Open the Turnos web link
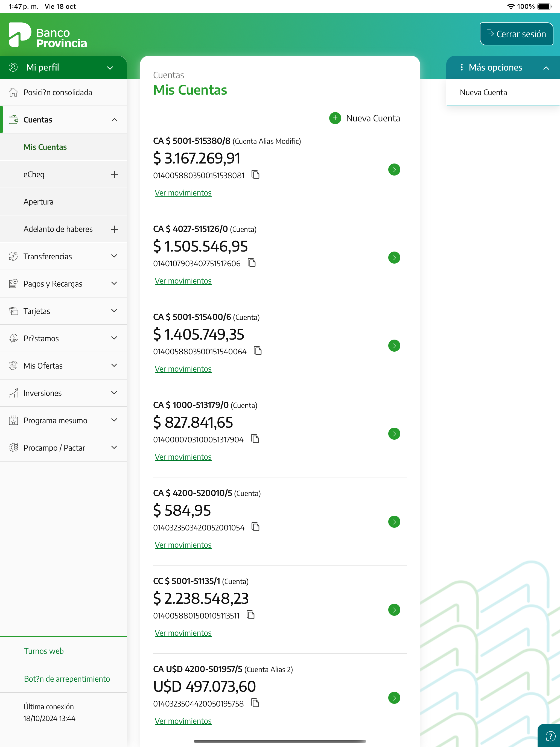The height and width of the screenshot is (747, 560). 44,651
